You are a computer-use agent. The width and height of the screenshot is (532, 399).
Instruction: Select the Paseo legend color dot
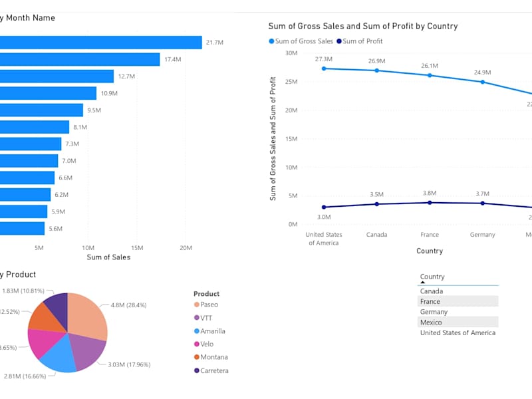pos(196,305)
